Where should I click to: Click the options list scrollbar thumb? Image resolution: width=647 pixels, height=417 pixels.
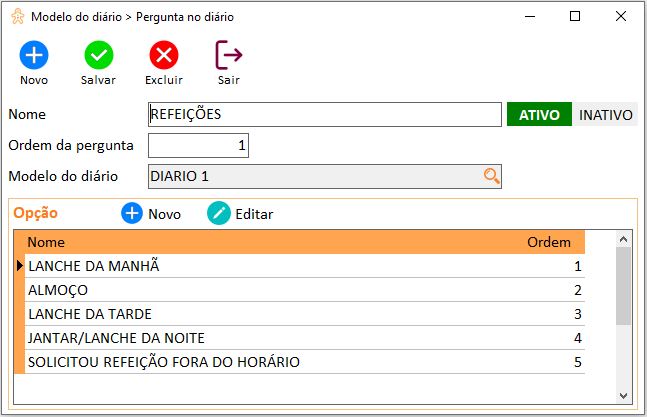pos(623,286)
